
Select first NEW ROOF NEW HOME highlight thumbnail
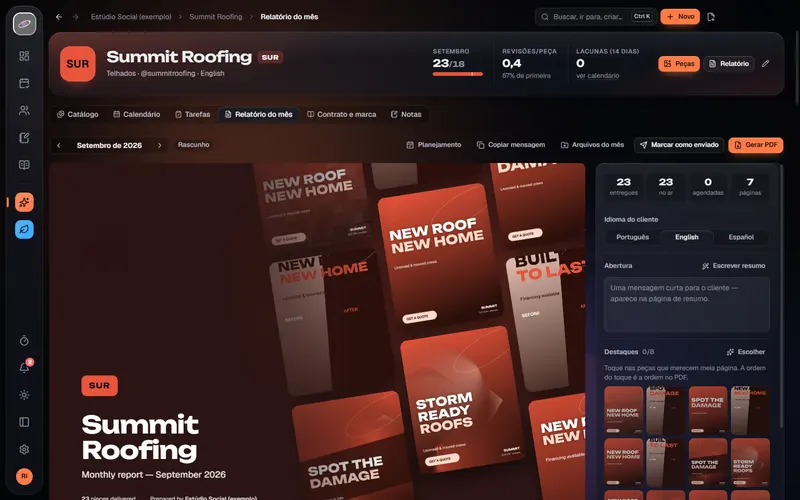tap(623, 410)
